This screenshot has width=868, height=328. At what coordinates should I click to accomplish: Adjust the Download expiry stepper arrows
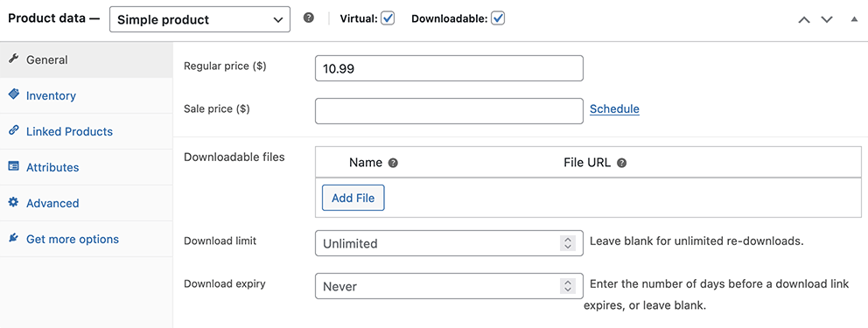pyautogui.click(x=567, y=286)
